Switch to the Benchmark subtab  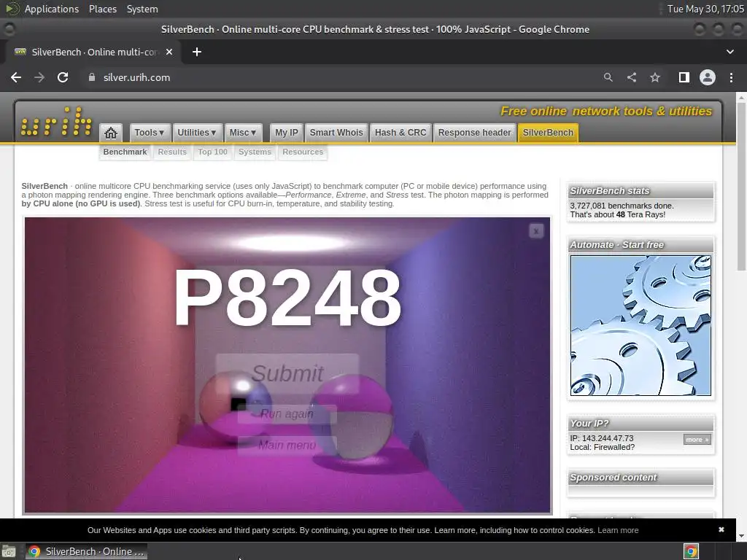(x=125, y=152)
